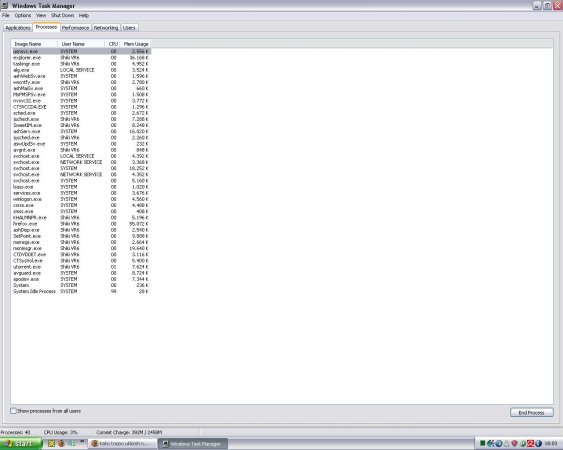Select the sched.exe process row

(81, 113)
